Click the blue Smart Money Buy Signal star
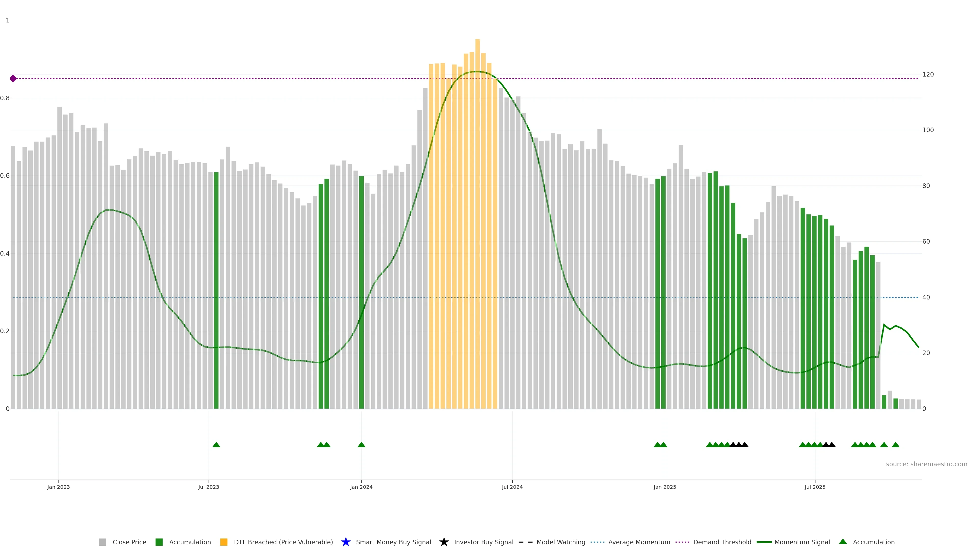Image resolution: width=980 pixels, height=551 pixels. click(x=346, y=542)
